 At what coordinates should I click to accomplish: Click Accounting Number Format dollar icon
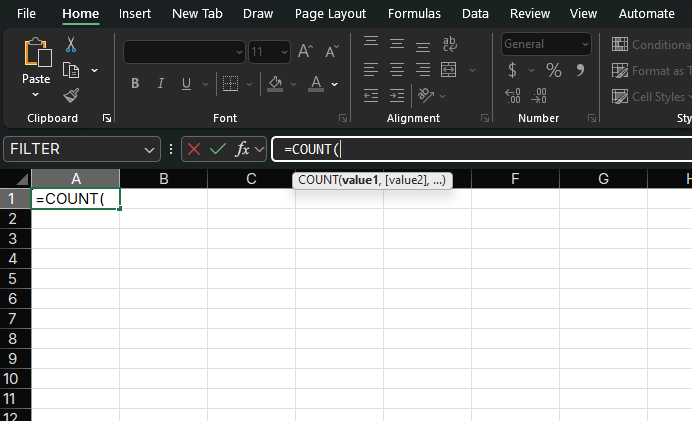pos(512,70)
